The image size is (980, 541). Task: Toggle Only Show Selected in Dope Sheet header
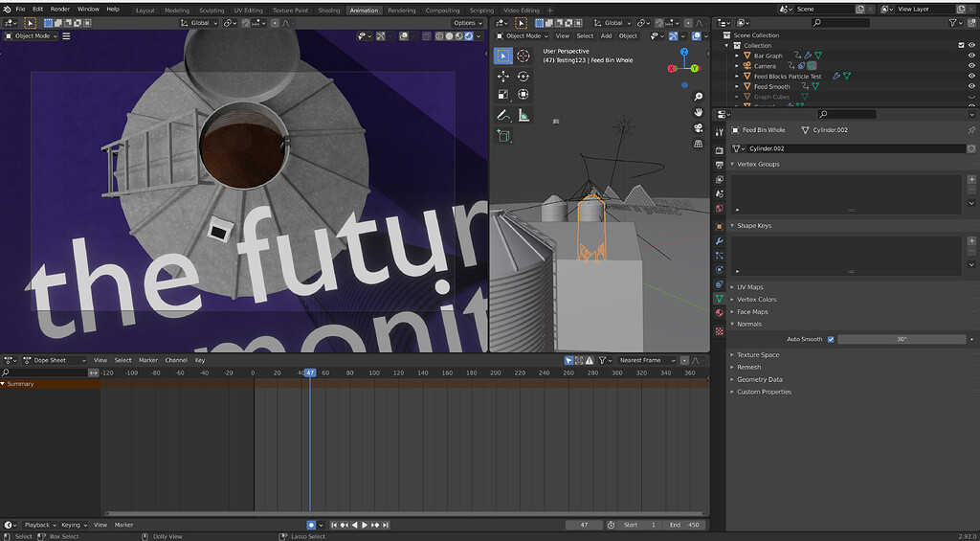pos(568,360)
